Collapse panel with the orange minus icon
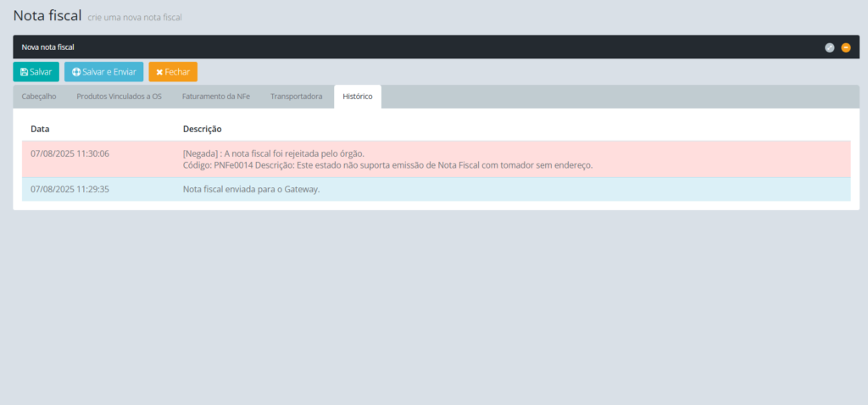868x405 pixels. tap(845, 47)
